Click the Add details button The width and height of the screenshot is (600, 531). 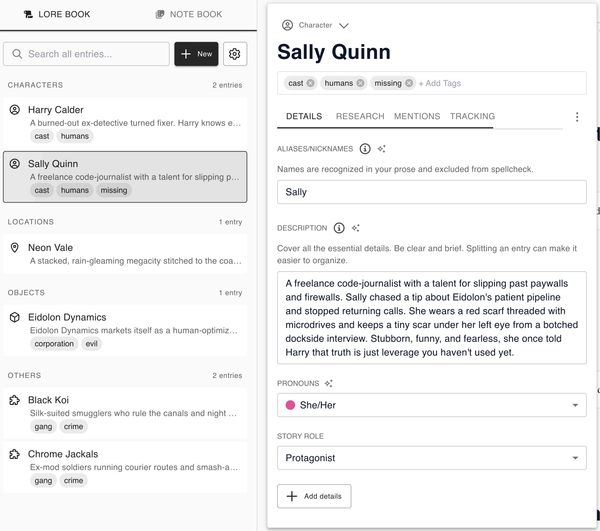click(314, 496)
